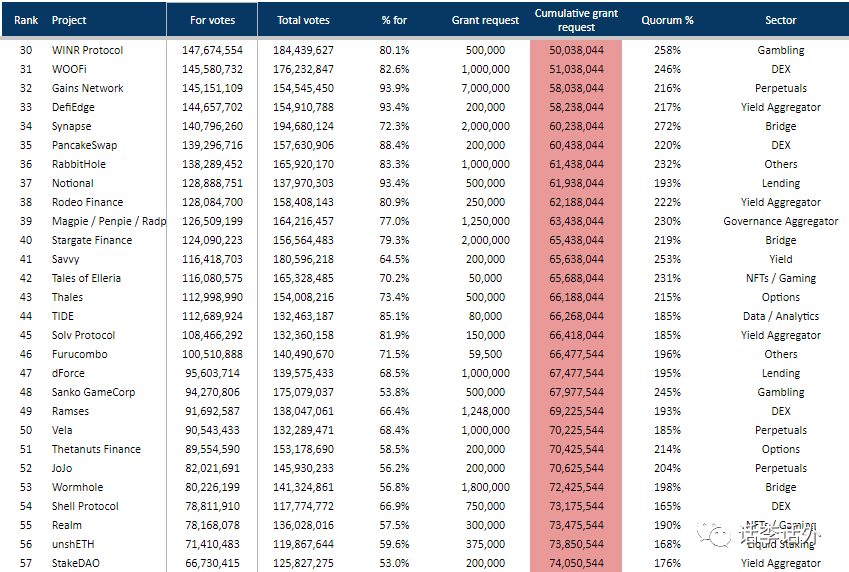849x572 pixels.
Task: Select total votes value 176,232,847
Action: tap(303, 69)
